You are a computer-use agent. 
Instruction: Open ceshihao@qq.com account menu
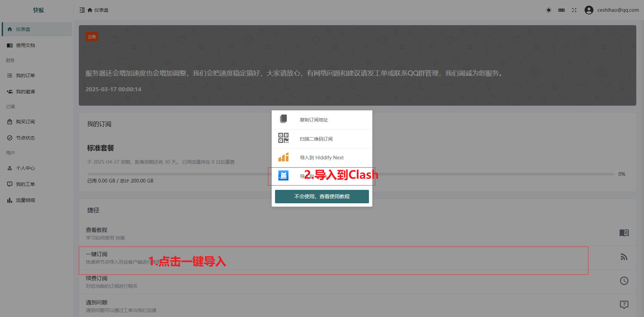618,10
